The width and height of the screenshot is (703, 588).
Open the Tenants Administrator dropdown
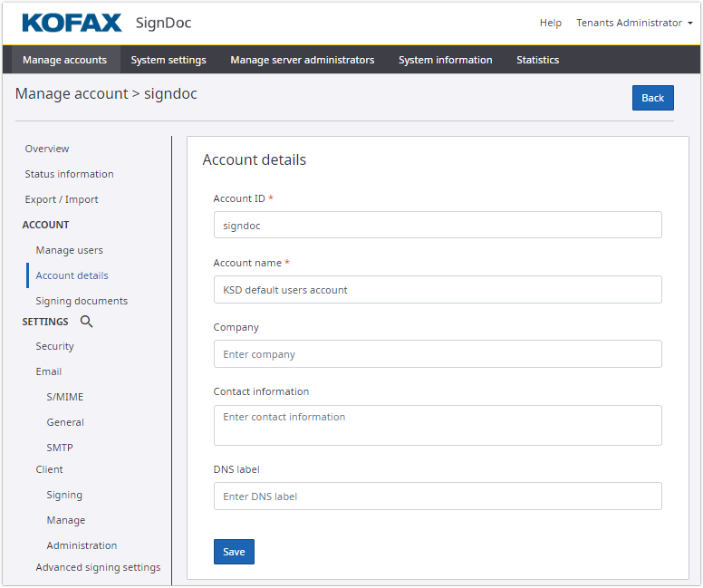629,23
